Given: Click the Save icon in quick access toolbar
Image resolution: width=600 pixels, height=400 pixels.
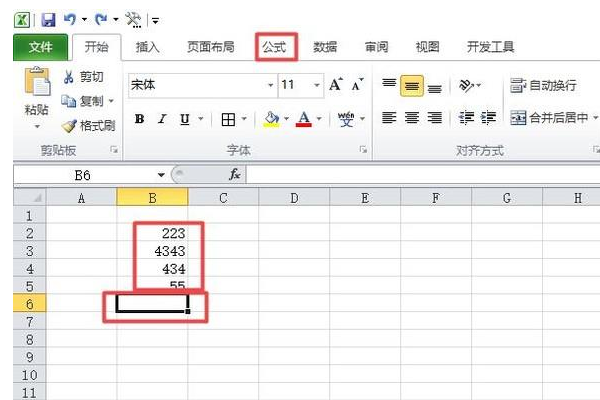Looking at the screenshot, I should pos(48,20).
